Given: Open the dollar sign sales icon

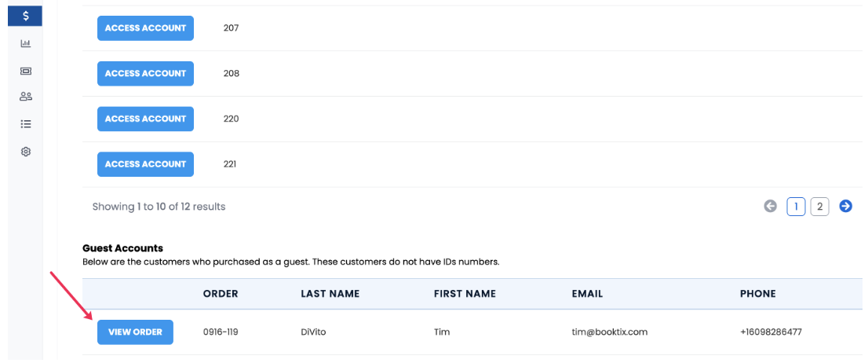Looking at the screenshot, I should (25, 16).
